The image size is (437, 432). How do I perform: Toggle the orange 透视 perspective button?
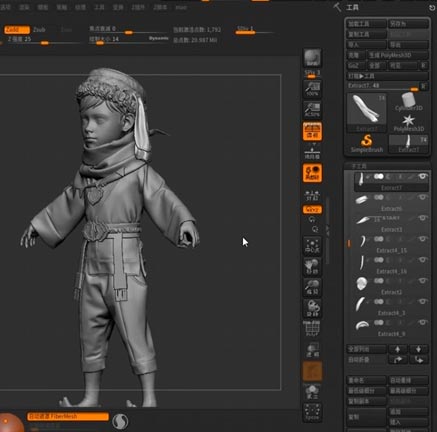pos(312,131)
